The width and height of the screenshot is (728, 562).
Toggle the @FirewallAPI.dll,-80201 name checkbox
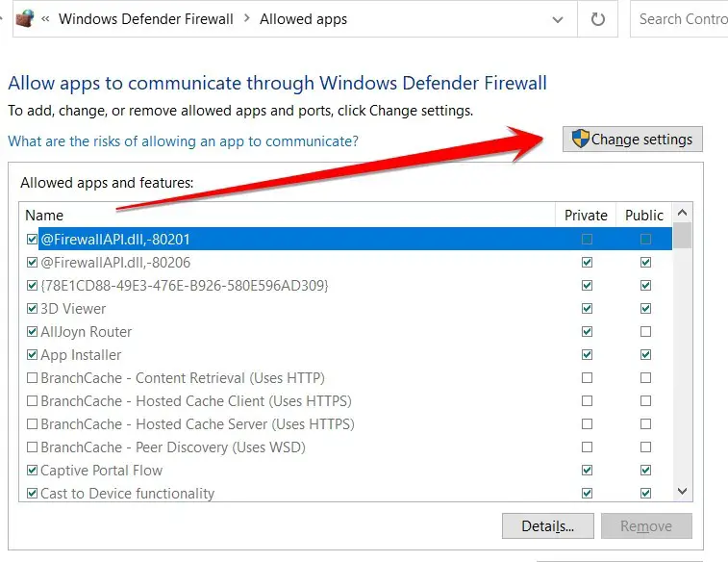[32, 240]
